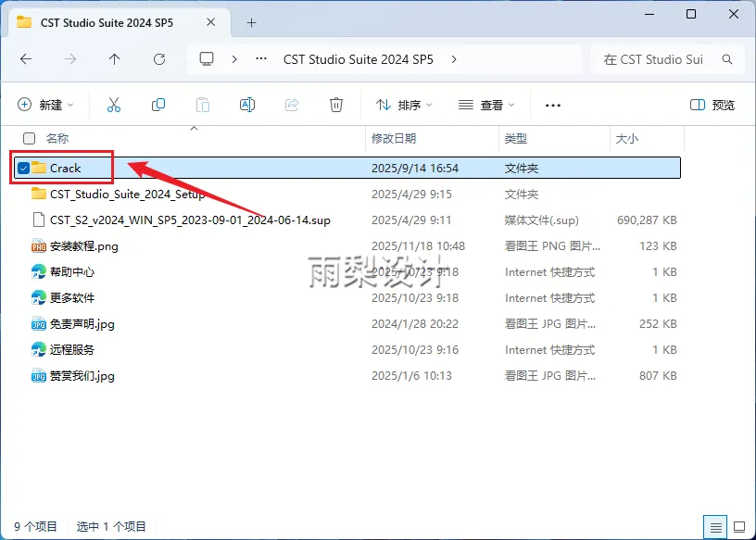
Task: Minimize the File Explorer window
Action: [649, 14]
